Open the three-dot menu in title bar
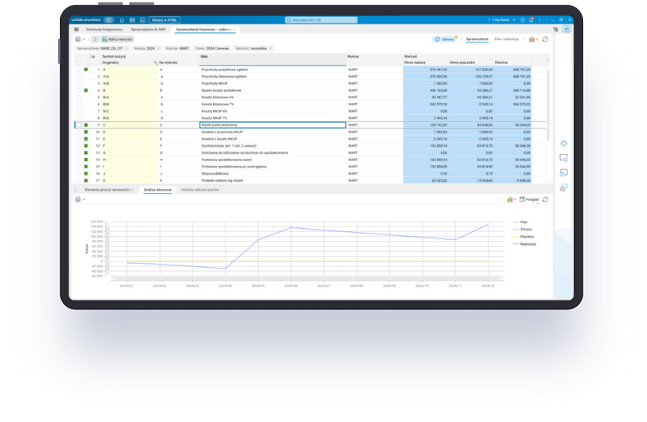 [539, 20]
